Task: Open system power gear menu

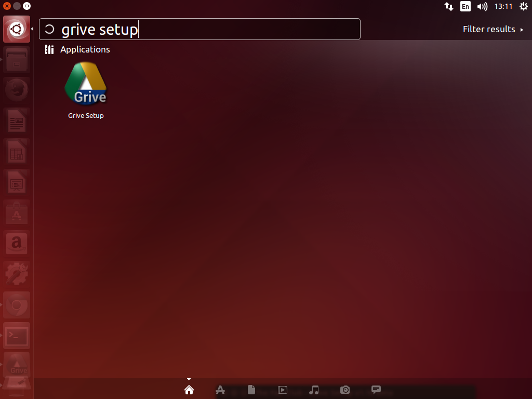Action: [524, 6]
